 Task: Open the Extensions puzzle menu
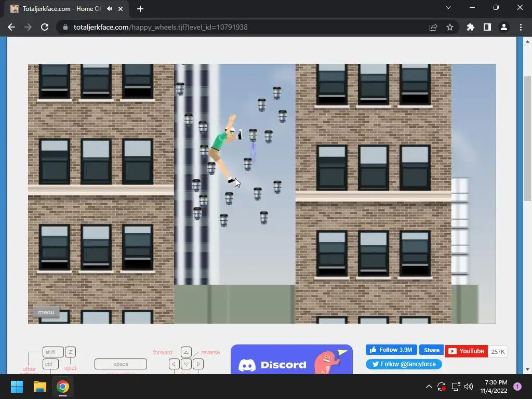(x=471, y=27)
